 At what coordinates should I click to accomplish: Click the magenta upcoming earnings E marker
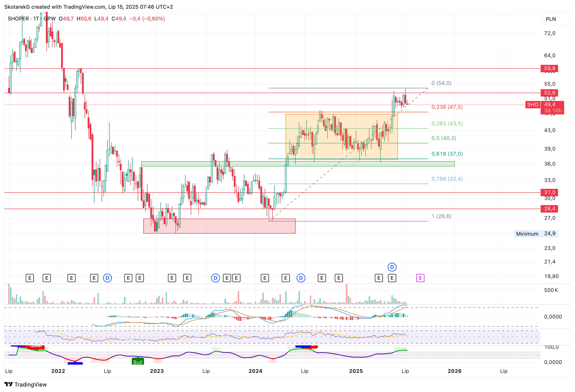pyautogui.click(x=420, y=278)
